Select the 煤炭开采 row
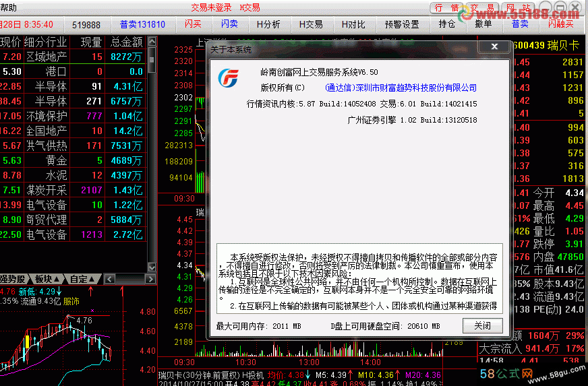Image resolution: width=588 pixels, height=386 pixels. [x=73, y=190]
